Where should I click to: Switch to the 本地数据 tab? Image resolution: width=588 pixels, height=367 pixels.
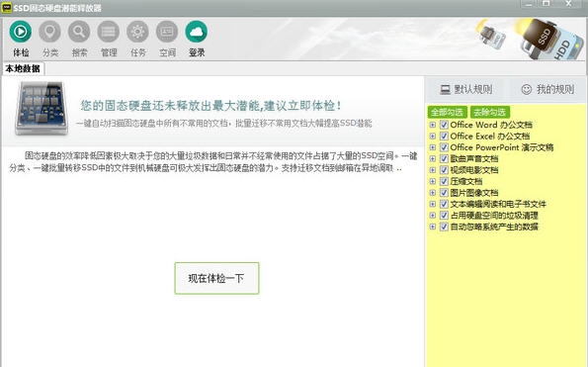pyautogui.click(x=23, y=68)
